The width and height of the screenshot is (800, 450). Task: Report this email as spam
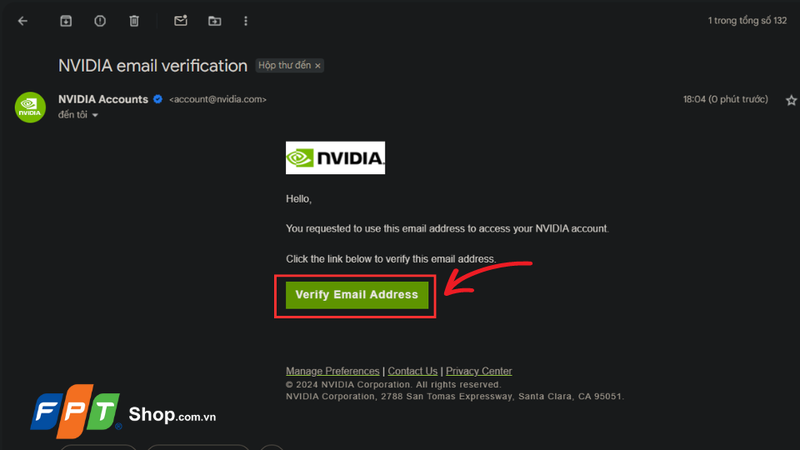click(x=100, y=21)
